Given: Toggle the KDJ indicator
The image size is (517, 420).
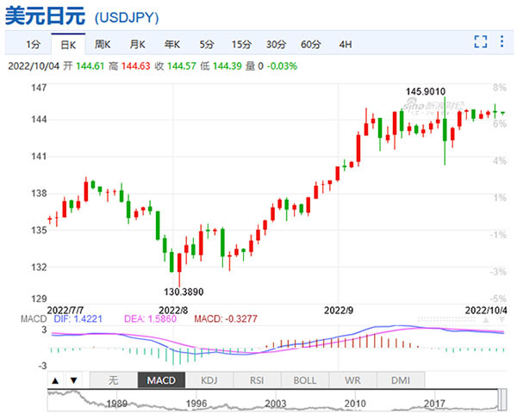Looking at the screenshot, I should (209, 380).
